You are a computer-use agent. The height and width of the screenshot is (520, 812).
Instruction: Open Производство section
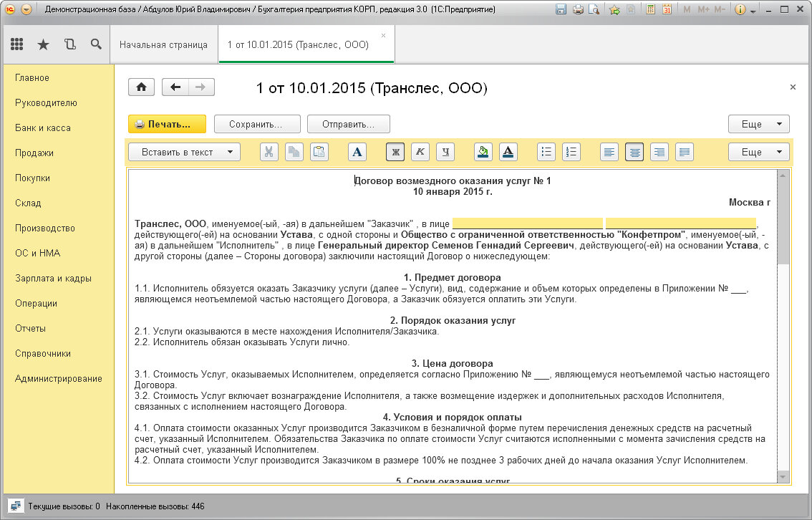tap(45, 228)
